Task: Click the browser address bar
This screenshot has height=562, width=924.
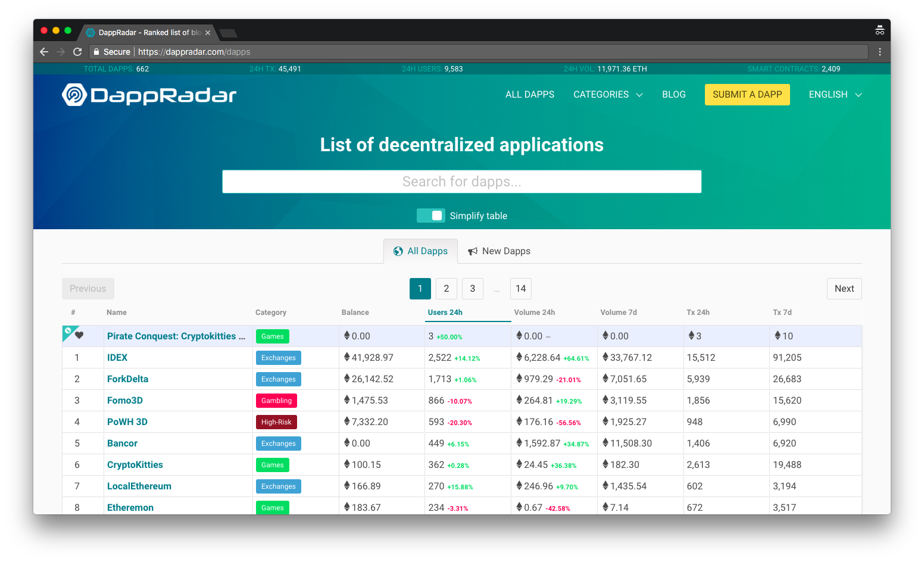Action: 478,52
